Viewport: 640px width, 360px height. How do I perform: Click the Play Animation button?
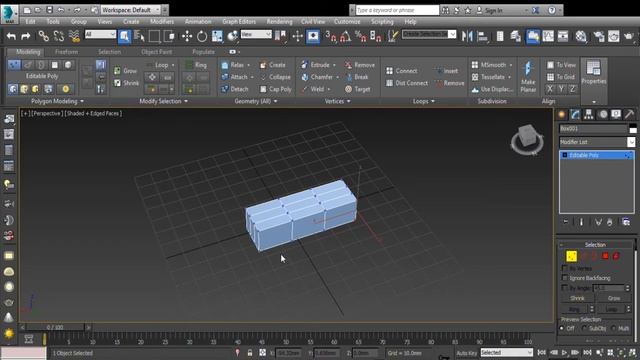564,352
